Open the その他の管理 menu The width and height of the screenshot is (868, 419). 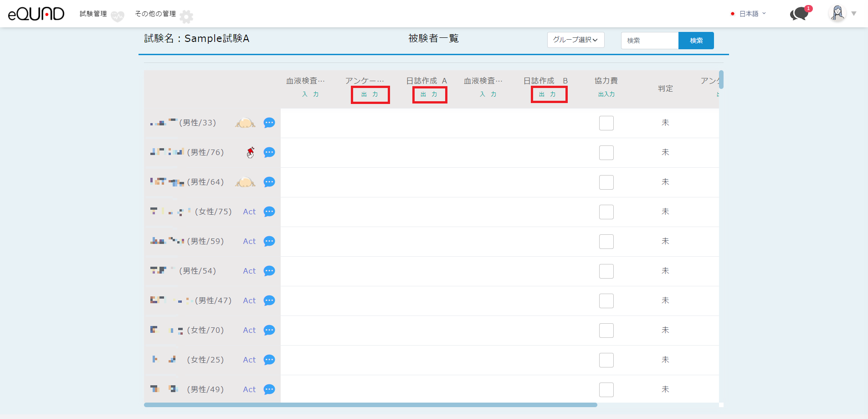coord(155,14)
